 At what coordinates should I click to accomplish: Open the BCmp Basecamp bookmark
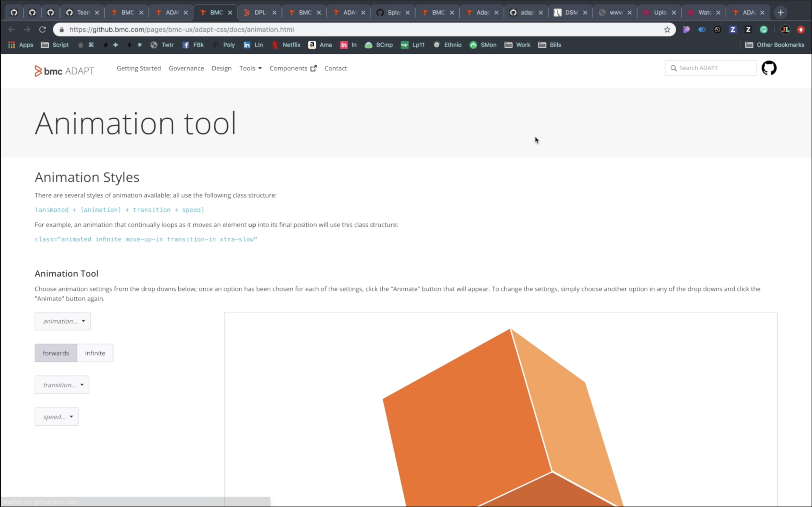click(x=379, y=45)
